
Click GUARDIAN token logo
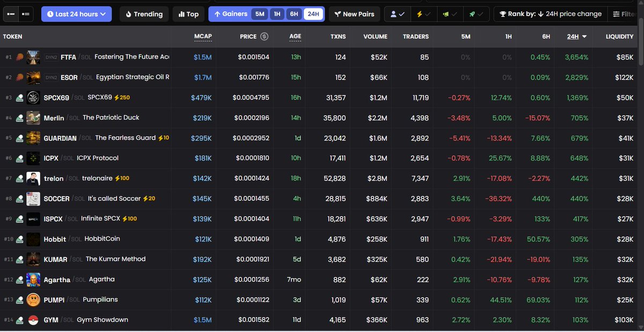pyautogui.click(x=33, y=138)
